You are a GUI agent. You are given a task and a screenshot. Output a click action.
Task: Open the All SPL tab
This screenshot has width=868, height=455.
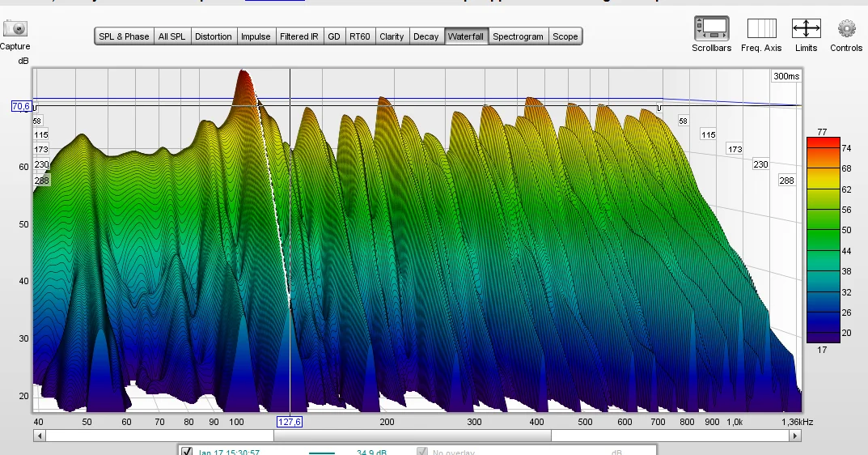click(171, 36)
